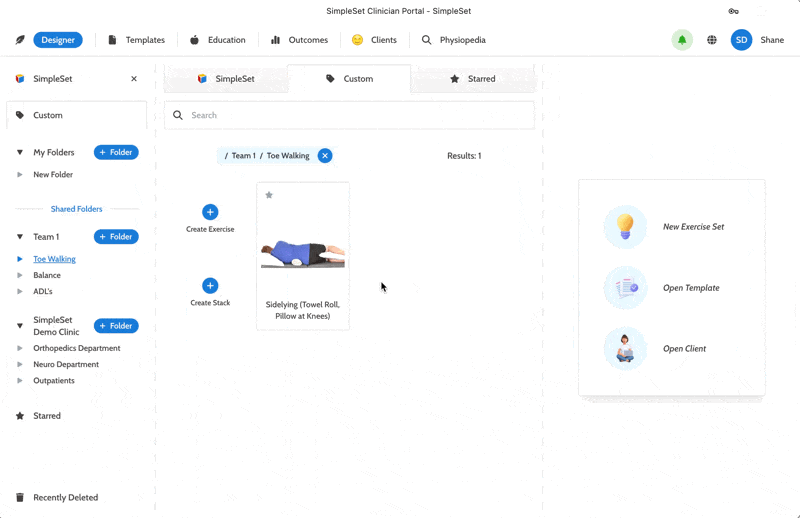Collapse SimpleSet Demo Clinic section

point(20,326)
